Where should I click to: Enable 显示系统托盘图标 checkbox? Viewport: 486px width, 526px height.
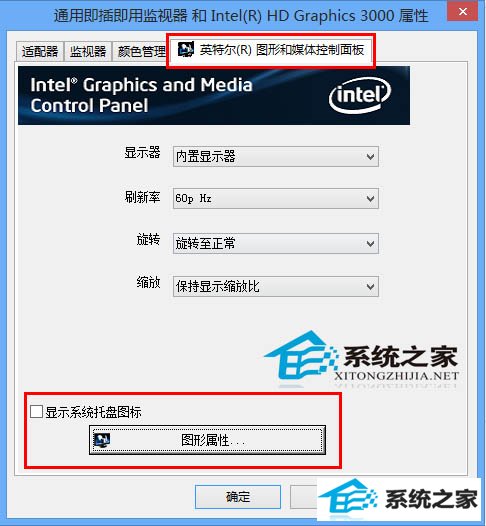pyautogui.click(x=36, y=411)
